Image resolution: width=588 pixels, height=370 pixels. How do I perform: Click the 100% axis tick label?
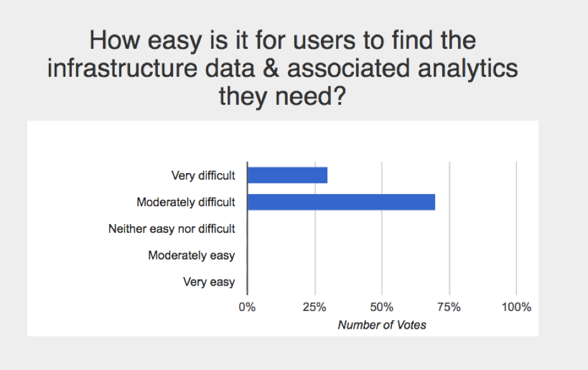tap(516, 307)
